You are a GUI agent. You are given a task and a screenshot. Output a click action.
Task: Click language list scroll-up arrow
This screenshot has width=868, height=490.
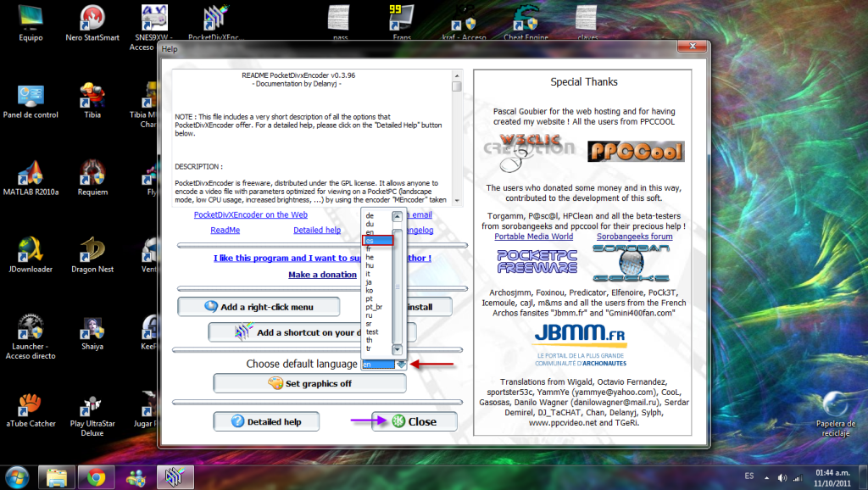point(397,216)
